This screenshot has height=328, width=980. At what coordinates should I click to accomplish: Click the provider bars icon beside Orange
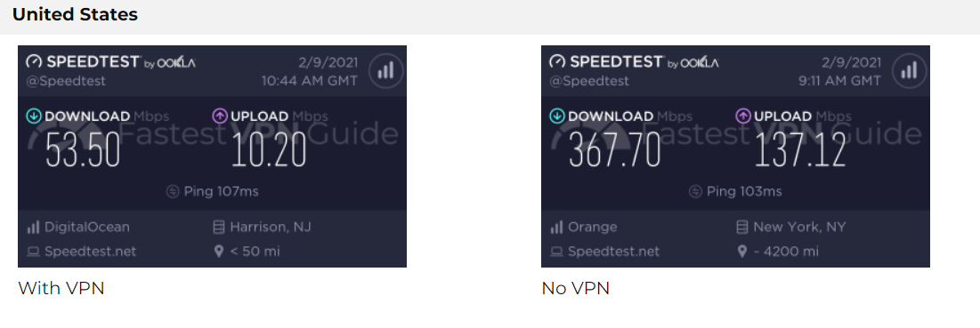point(556,227)
